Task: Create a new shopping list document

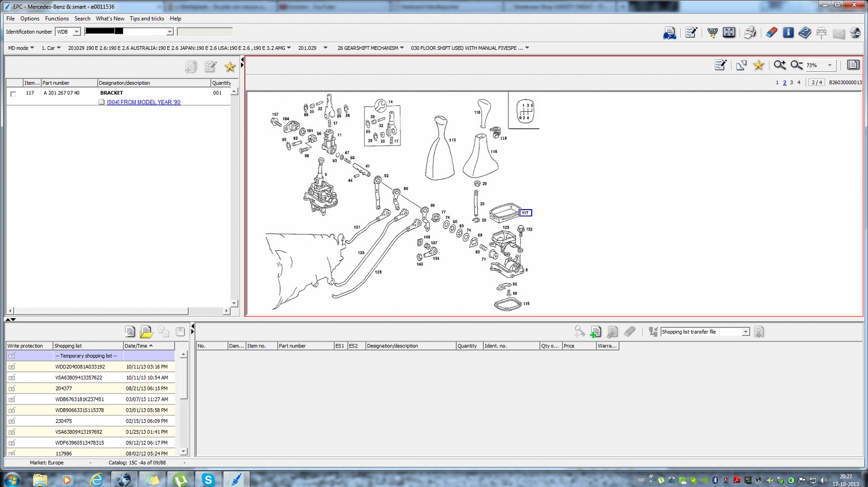Action: pyautogui.click(x=130, y=332)
